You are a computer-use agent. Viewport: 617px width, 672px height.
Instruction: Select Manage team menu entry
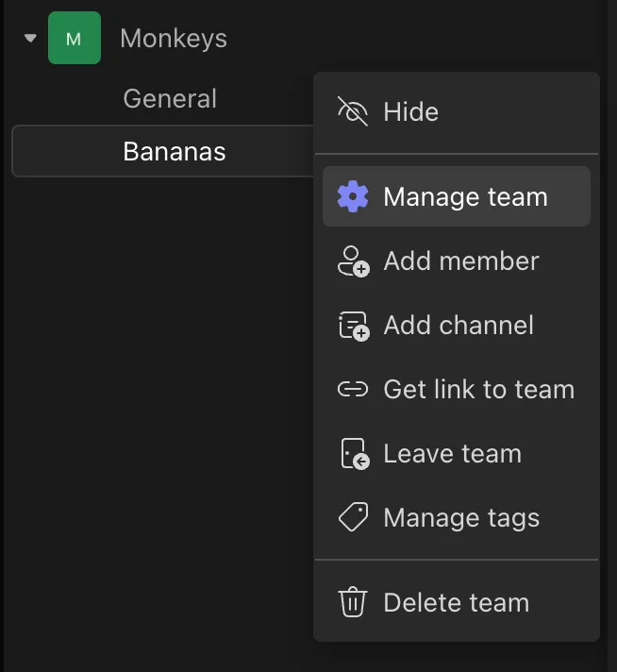[457, 196]
